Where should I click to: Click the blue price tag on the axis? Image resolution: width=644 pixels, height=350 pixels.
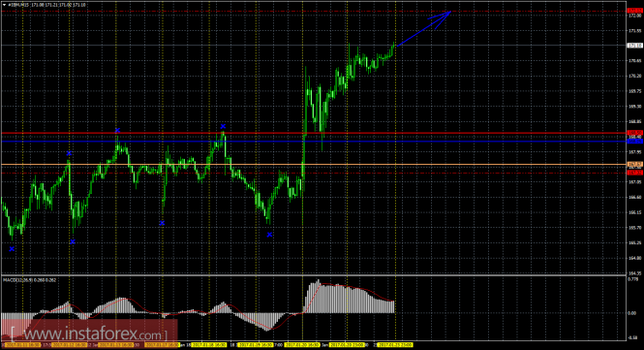tap(635, 142)
